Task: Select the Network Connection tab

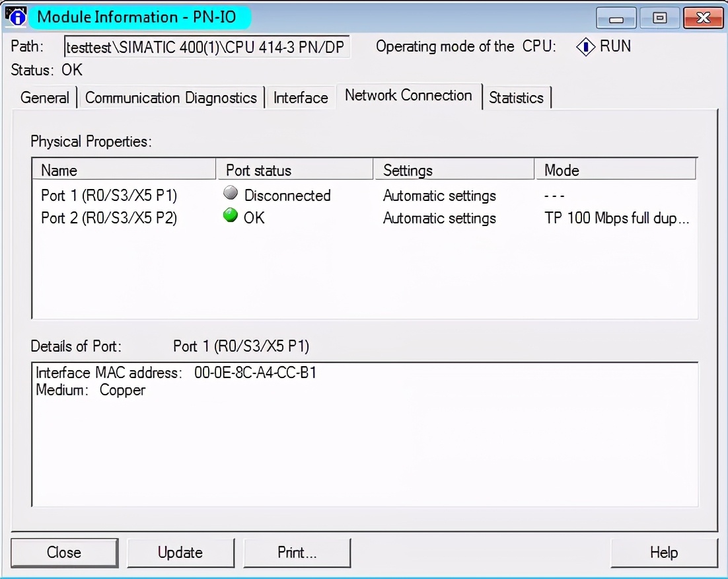Action: [x=408, y=95]
